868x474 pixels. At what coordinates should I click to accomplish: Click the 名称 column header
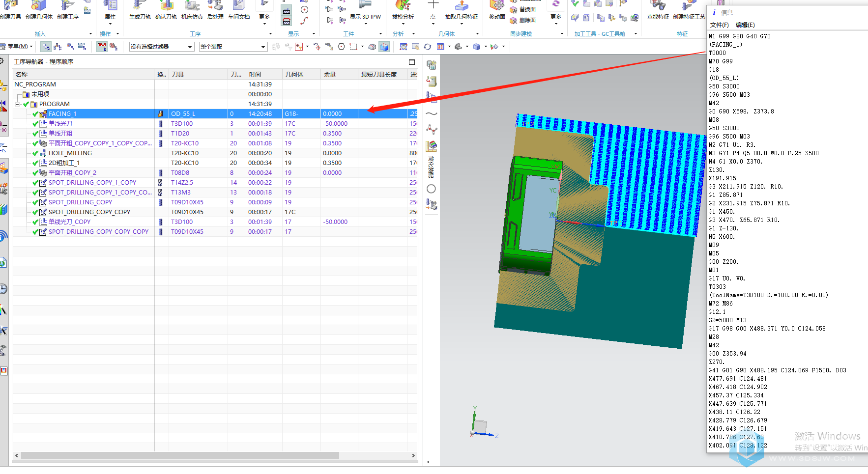click(83, 75)
